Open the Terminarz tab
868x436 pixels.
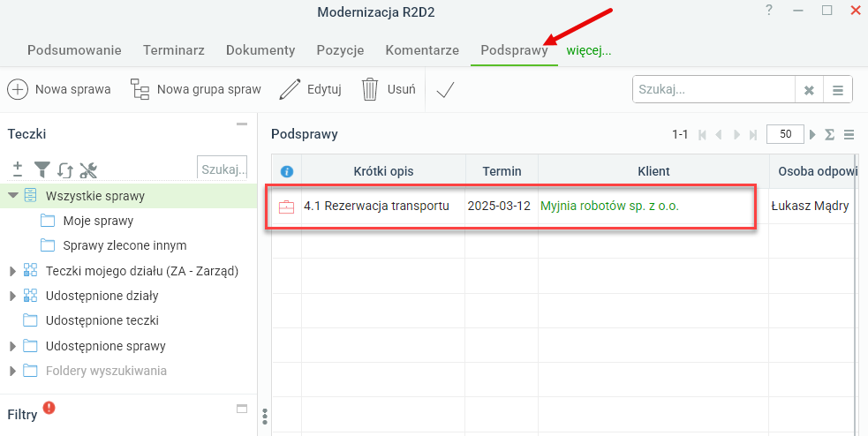174,50
